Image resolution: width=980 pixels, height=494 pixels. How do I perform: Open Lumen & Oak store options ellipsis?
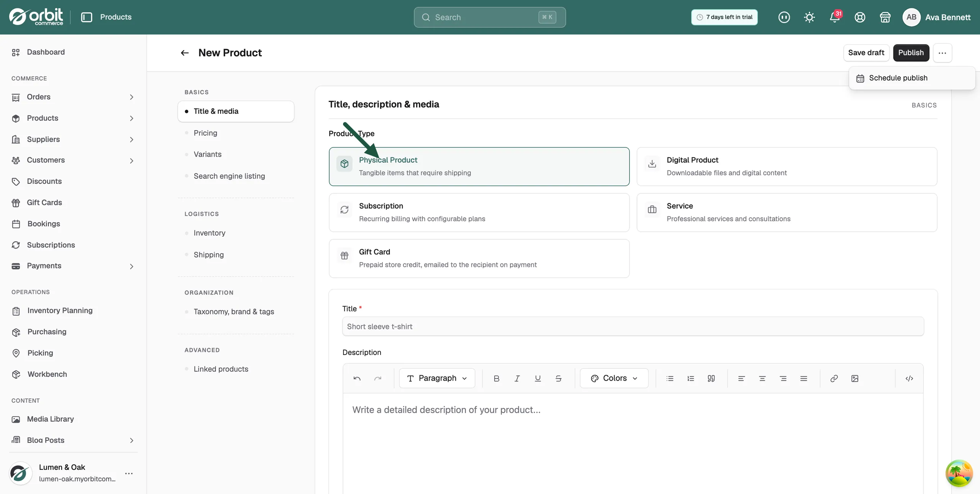tap(129, 474)
